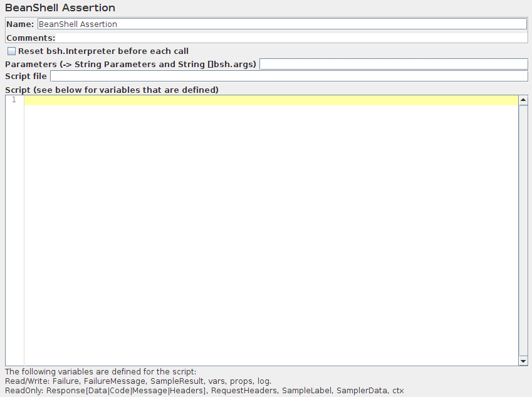Place cursor in the script editor area
532x397 pixels.
(269, 188)
